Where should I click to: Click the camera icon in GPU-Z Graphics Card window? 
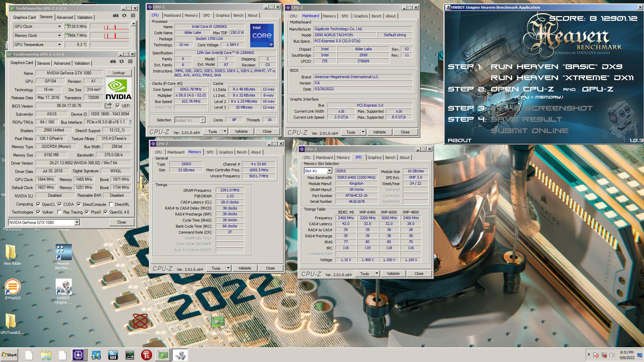click(x=113, y=62)
